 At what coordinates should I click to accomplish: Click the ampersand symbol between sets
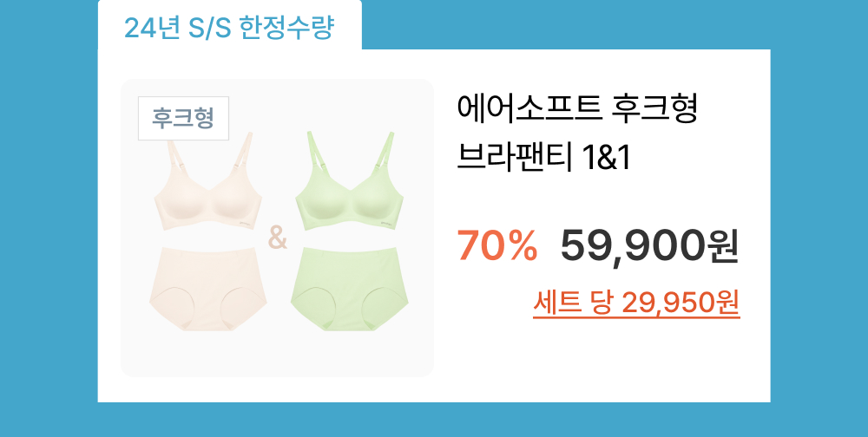tap(278, 237)
